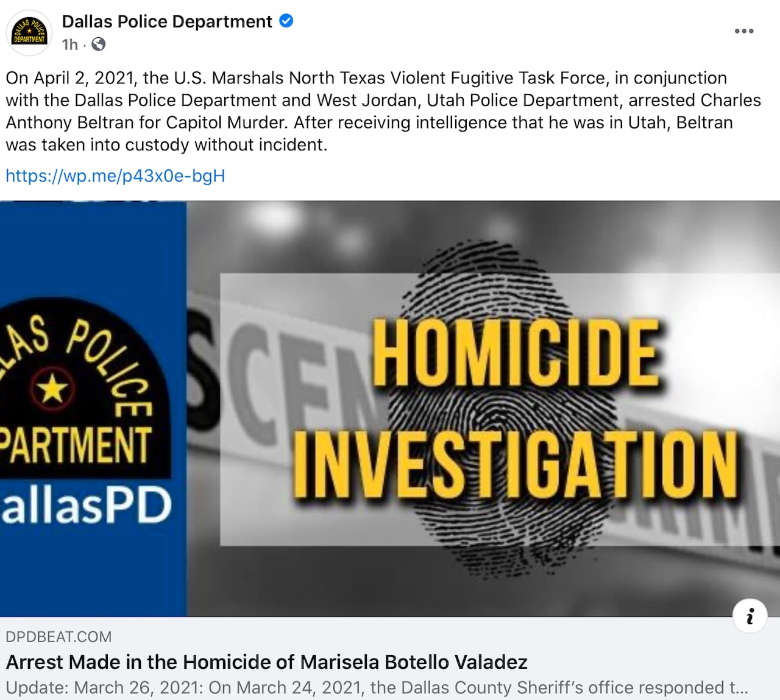Open the three-dot post options menu

[x=743, y=31]
